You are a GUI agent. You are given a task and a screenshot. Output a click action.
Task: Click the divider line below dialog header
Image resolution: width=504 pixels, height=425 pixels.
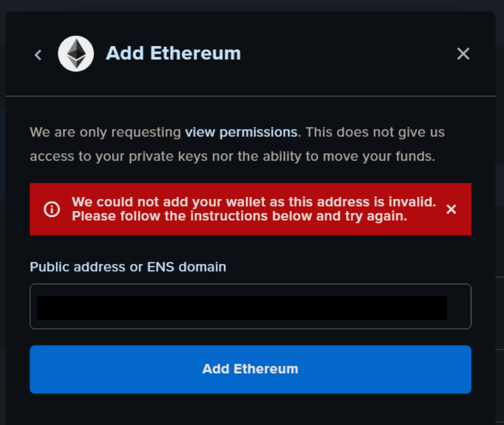coord(250,96)
